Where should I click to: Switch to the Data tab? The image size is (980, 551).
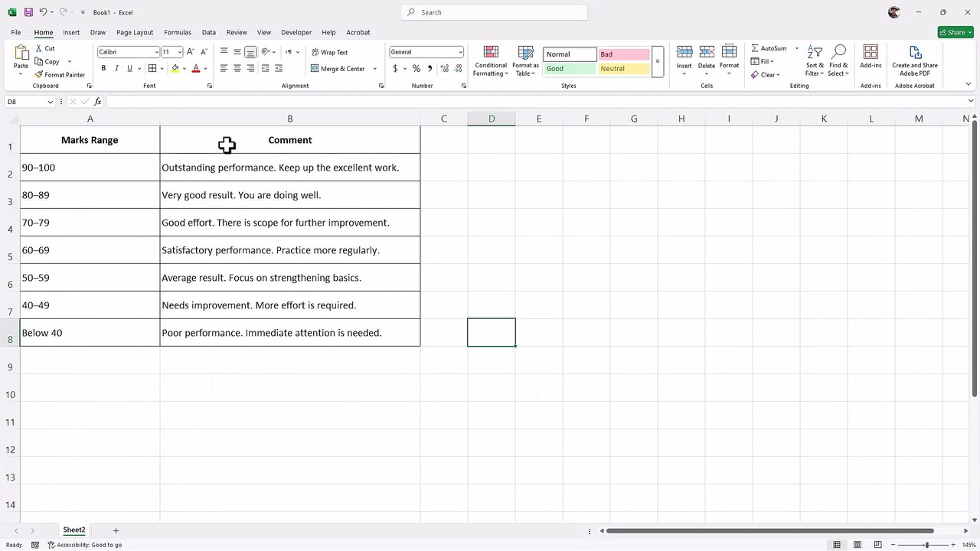click(x=208, y=32)
